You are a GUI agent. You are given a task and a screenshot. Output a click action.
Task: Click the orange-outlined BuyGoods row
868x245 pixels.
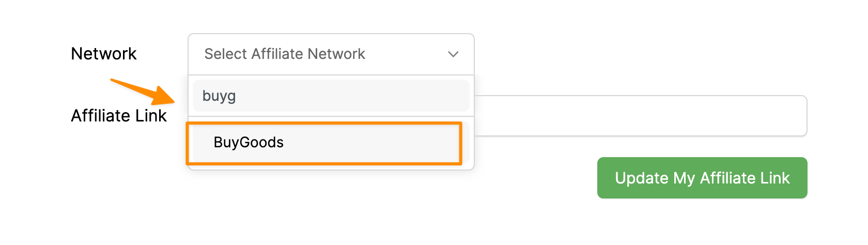(324, 143)
